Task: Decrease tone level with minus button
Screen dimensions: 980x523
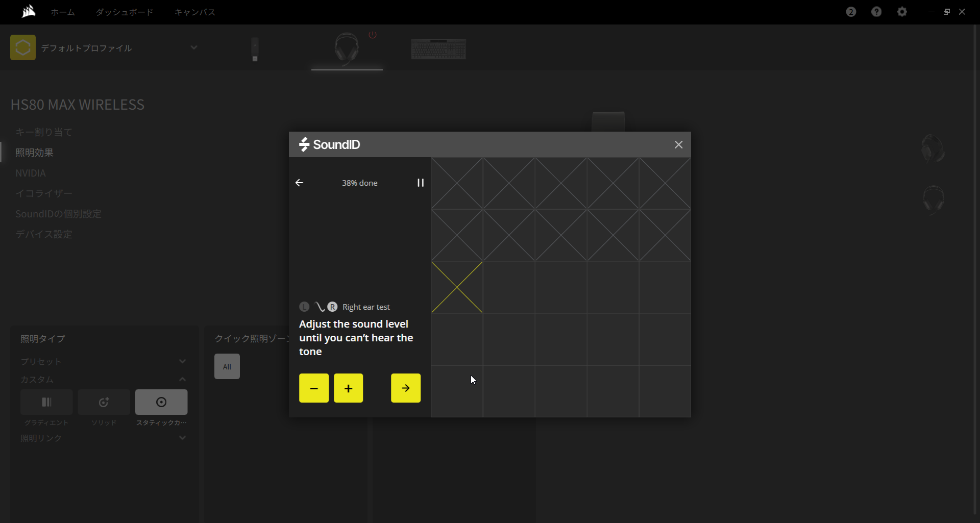Action: point(314,388)
